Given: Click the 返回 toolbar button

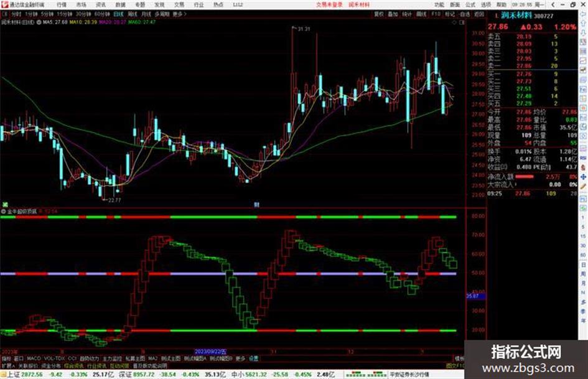Looking at the screenshot, I should click(479, 14).
